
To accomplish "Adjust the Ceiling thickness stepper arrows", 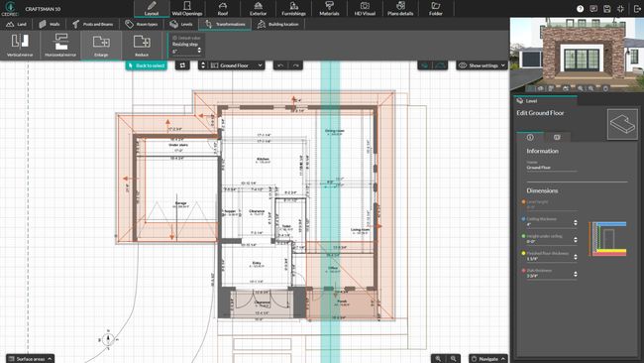I will point(576,222).
